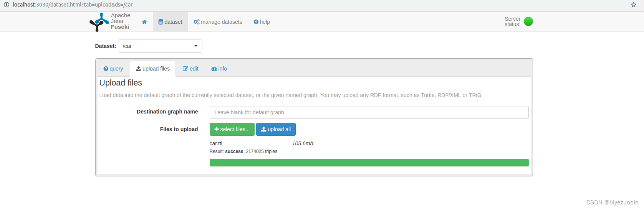Screen dimensions: 644x209
Task: Bookmark this page with star icon
Action: (x=634, y=5)
